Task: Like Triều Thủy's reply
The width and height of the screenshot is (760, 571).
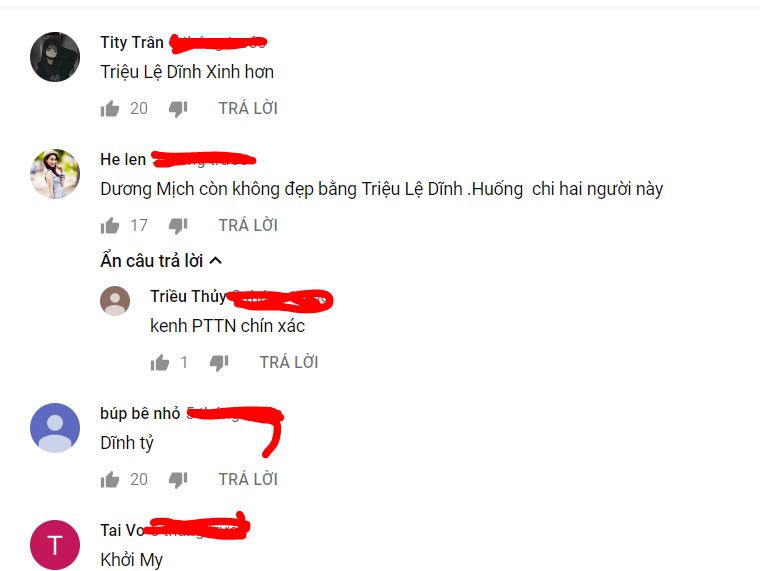Action: click(x=160, y=363)
